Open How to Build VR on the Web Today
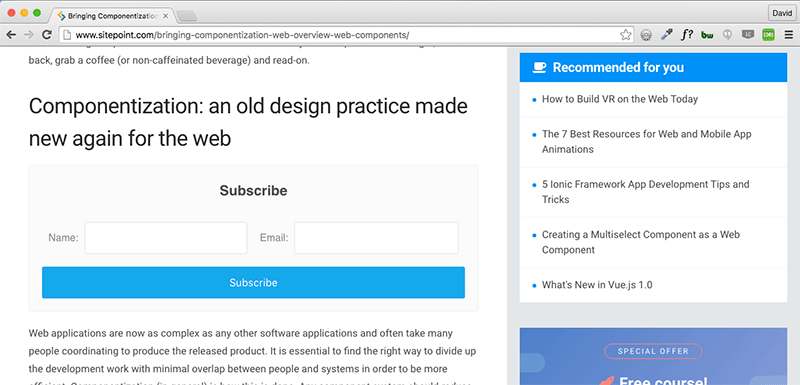This screenshot has width=800, height=385. 619,99
